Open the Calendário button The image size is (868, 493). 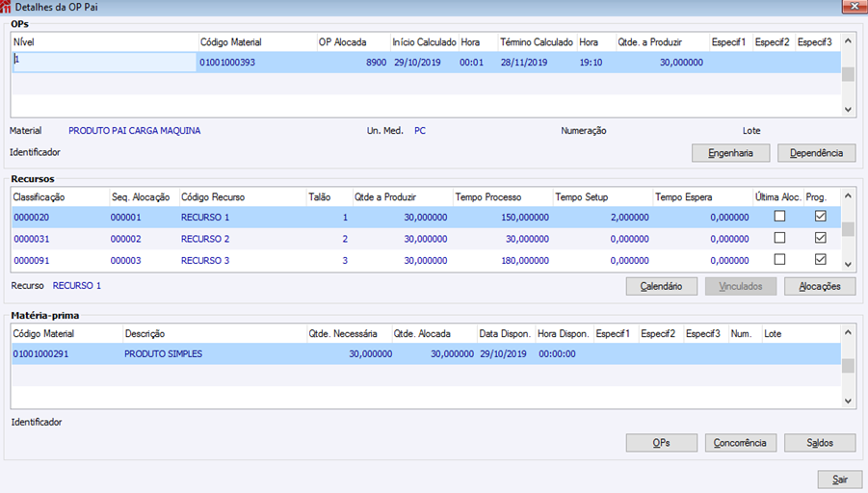(x=662, y=287)
